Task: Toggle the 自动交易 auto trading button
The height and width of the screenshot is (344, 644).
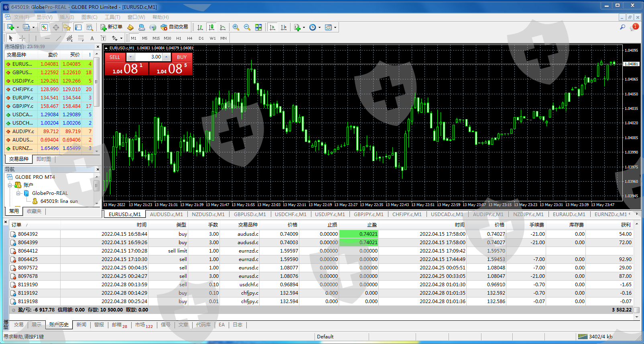Action: (x=175, y=27)
